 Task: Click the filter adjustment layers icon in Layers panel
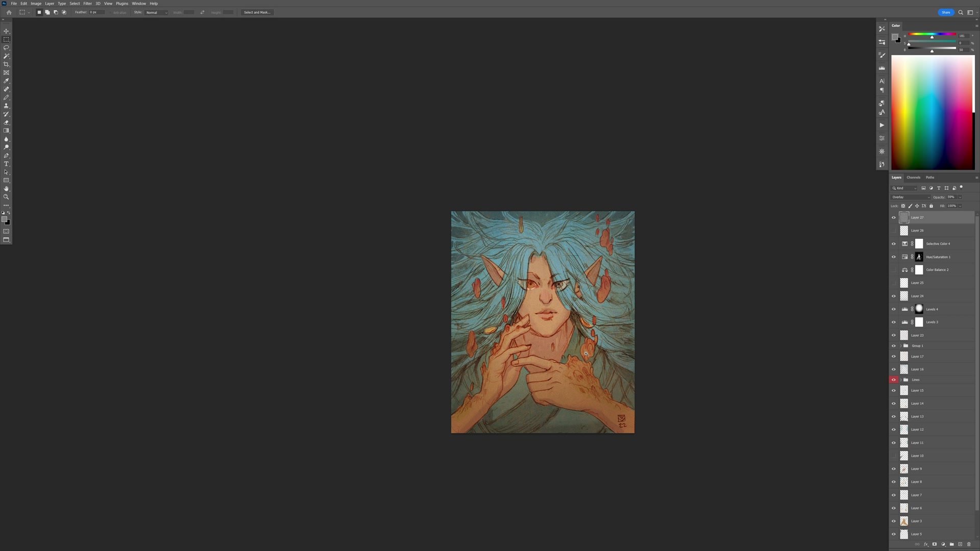930,188
